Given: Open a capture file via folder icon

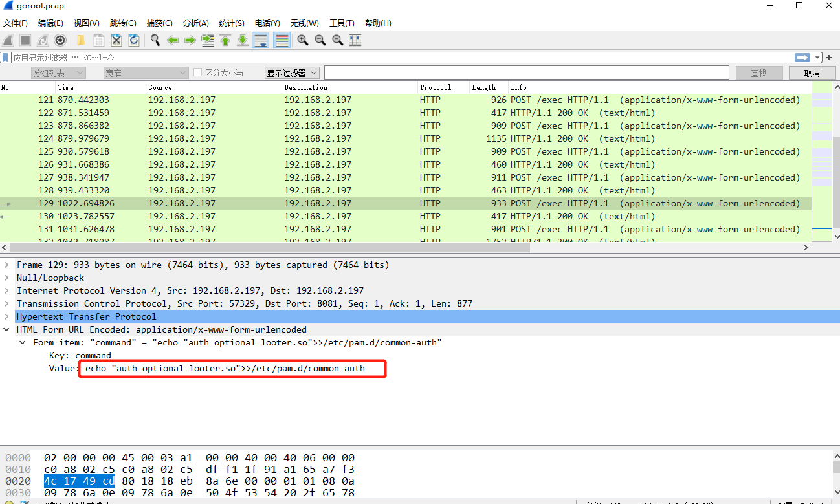Looking at the screenshot, I should pyautogui.click(x=82, y=40).
